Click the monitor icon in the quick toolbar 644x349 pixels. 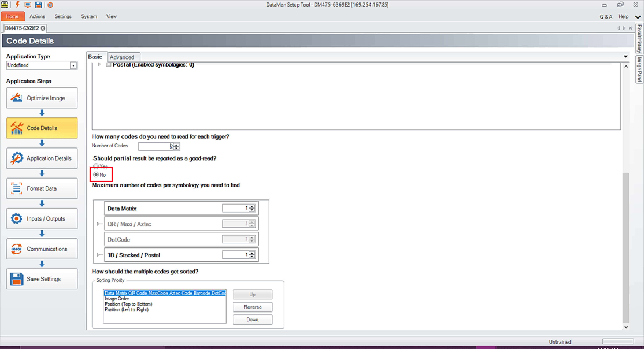pyautogui.click(x=28, y=4)
